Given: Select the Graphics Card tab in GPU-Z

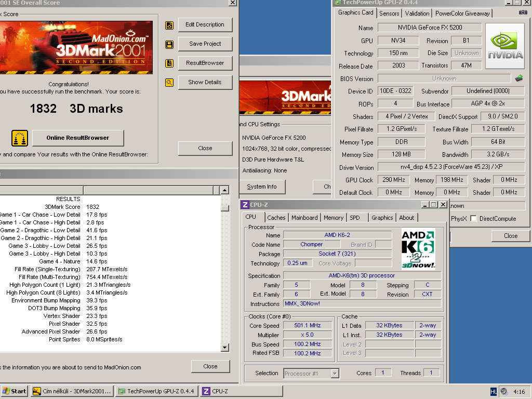Looking at the screenshot, I should (355, 12).
